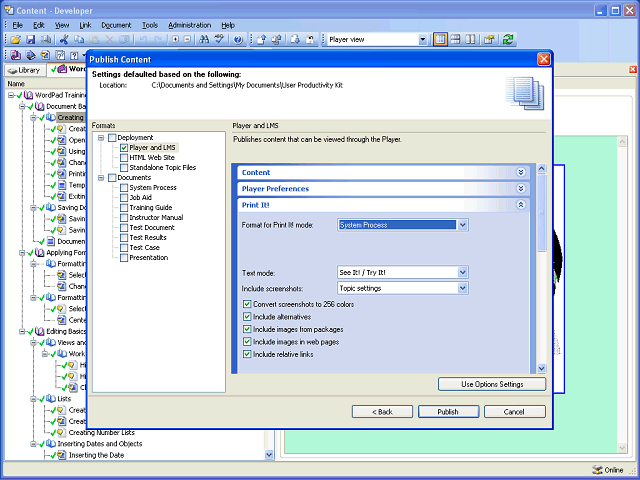Check the Instructor Manual format
The width and height of the screenshot is (640, 480).
click(124, 218)
